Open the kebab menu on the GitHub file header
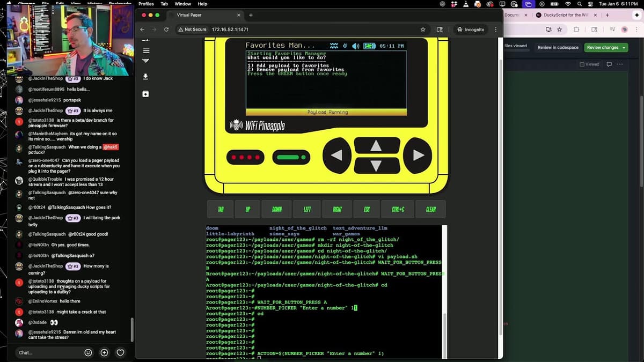This screenshot has height=362, width=644. (x=620, y=64)
